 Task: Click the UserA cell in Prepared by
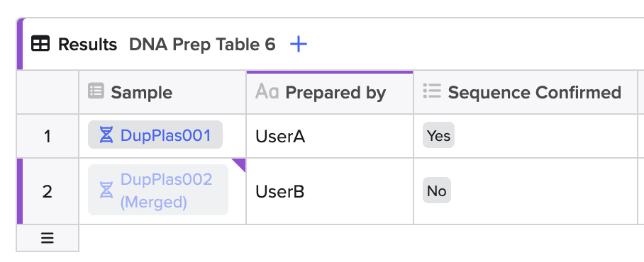[x=330, y=136]
